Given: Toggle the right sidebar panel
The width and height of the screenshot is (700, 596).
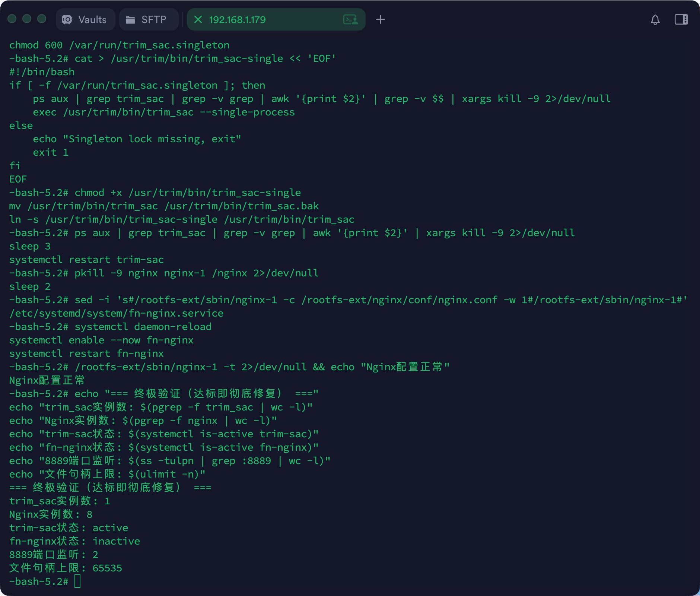Looking at the screenshot, I should (681, 20).
